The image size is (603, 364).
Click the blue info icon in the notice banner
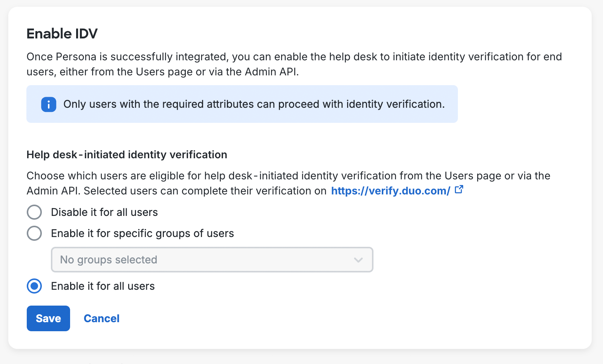point(48,104)
